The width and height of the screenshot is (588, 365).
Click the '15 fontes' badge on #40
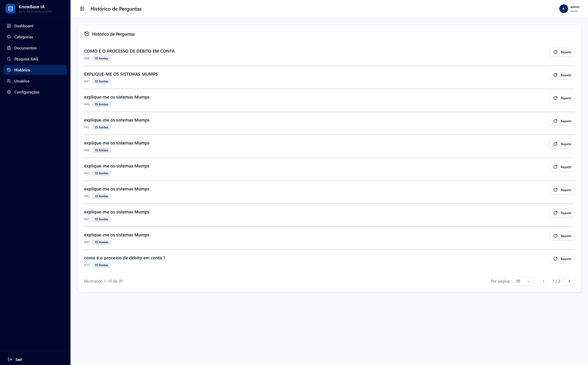tap(101, 242)
